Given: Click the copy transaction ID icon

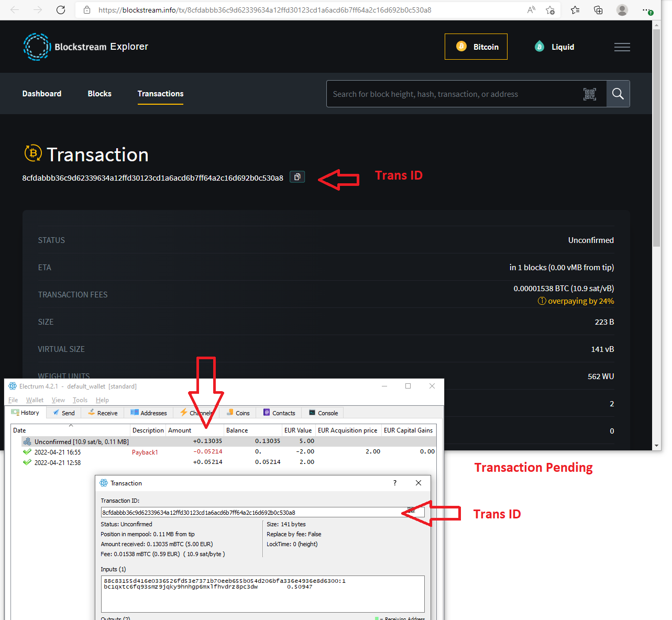Looking at the screenshot, I should click(297, 177).
